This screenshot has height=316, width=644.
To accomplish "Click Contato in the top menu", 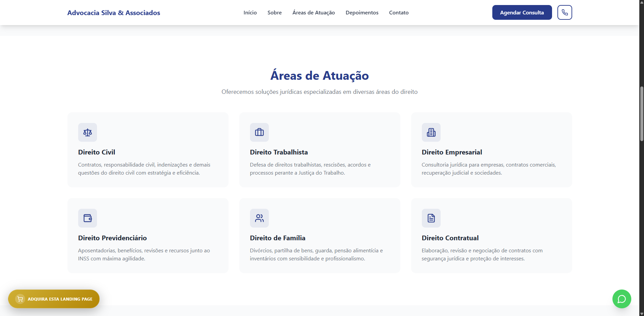I will click(x=399, y=12).
